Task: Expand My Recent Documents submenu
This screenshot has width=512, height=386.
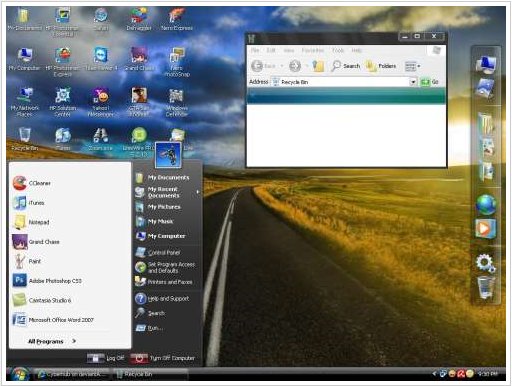Action: [167, 192]
